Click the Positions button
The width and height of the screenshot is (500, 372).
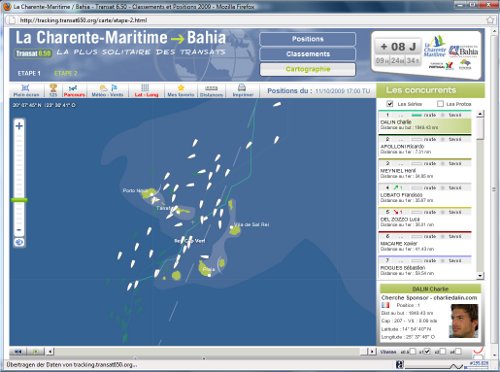[x=308, y=39]
